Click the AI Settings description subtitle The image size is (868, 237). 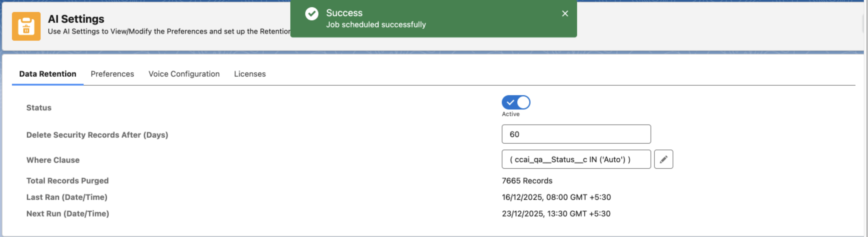168,31
